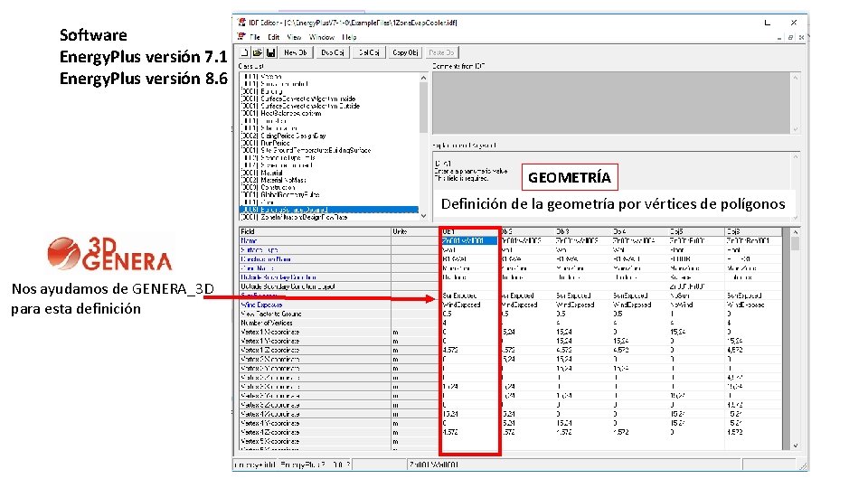
Task: Select the highlighted BuildingSurface:Detailed class
Action: pos(329,210)
